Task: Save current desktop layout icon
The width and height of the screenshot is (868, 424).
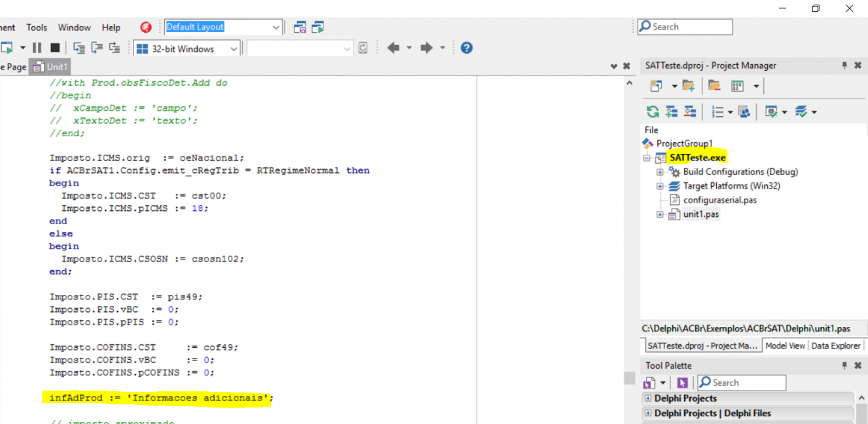Action: click(x=300, y=27)
